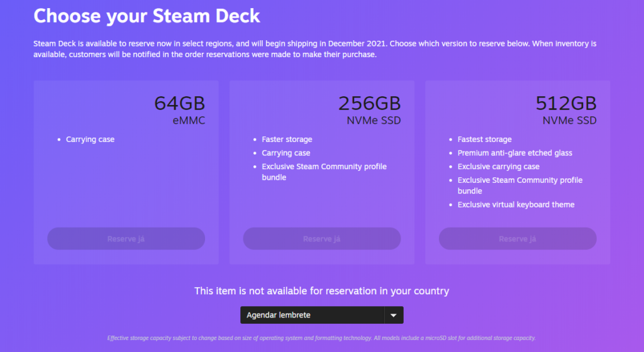Screen dimensions: 644x352
Task: Select the 256GB heading text
Action: [x=369, y=103]
